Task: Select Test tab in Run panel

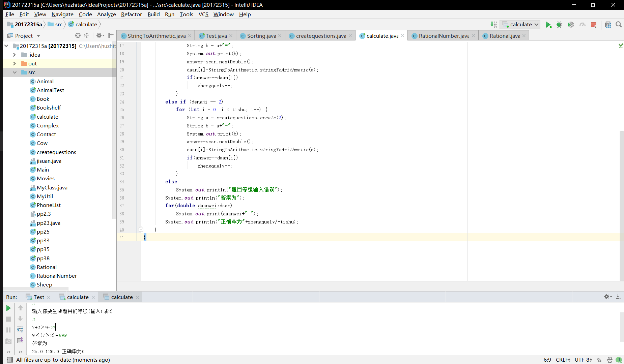Action: pyautogui.click(x=39, y=297)
